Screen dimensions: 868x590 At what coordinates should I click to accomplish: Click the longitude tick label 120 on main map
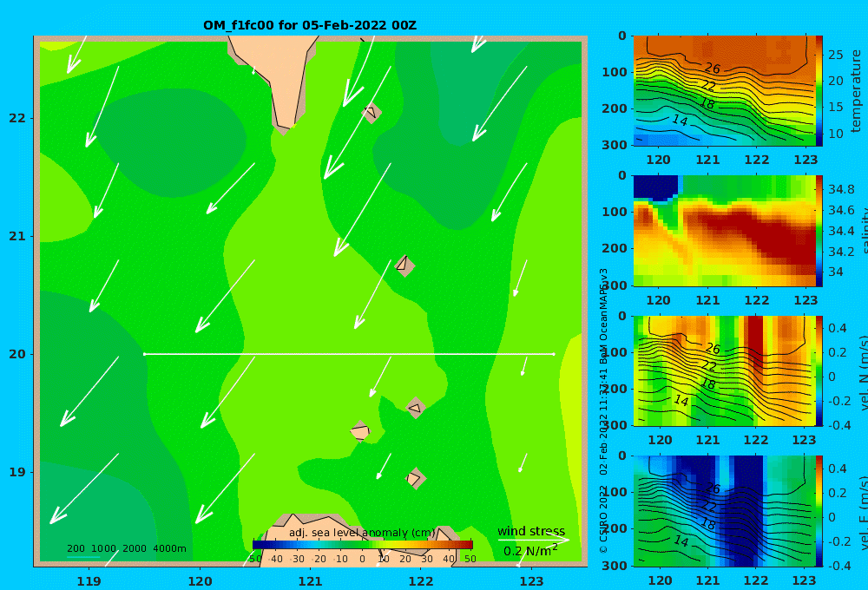tap(200, 581)
